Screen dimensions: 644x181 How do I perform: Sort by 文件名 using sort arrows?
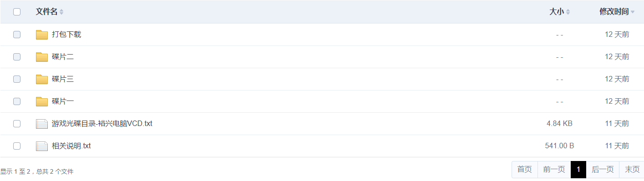[61, 12]
